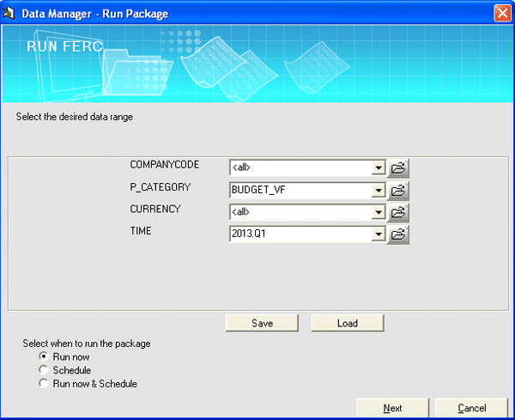The height and width of the screenshot is (420, 515).
Task: Click 'Select the desired data range' text
Action: point(75,117)
